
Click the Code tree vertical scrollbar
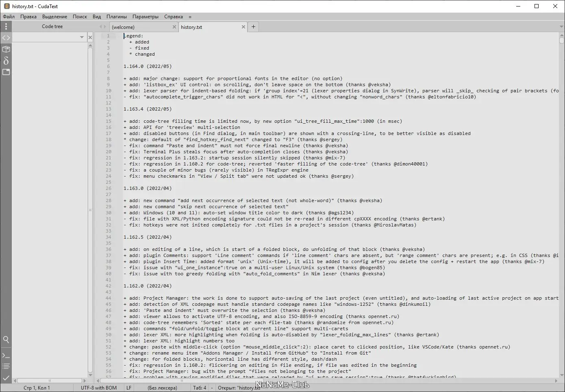coord(90,211)
